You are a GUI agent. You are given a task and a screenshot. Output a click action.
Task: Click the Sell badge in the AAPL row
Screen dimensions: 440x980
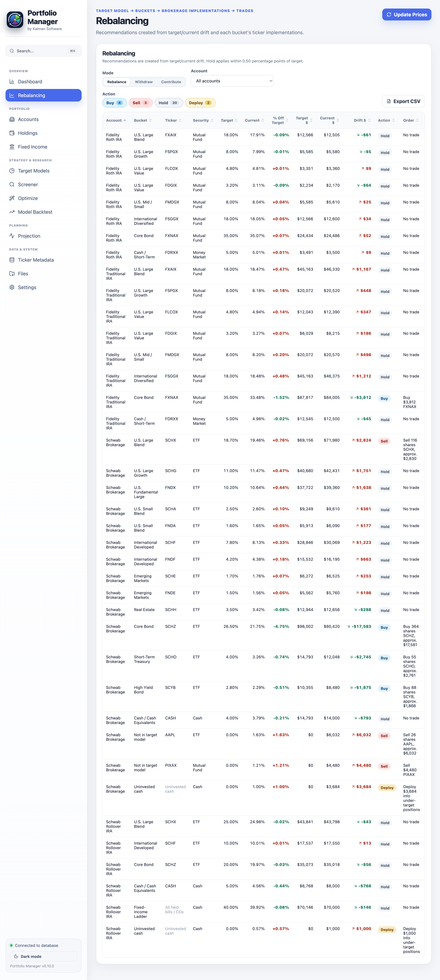384,736
